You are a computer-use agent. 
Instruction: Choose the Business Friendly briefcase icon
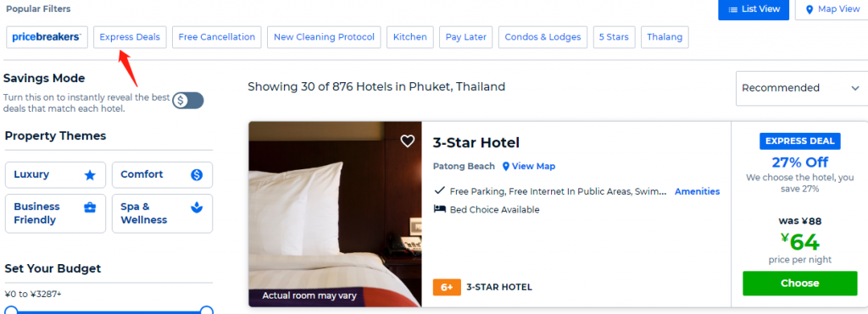click(90, 208)
